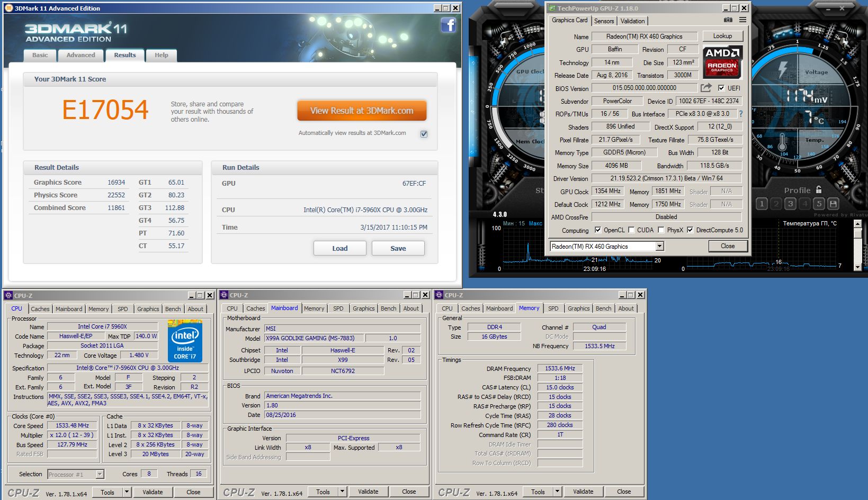
Task: Click Tools button in CPU-Z CPU window
Action: [108, 492]
